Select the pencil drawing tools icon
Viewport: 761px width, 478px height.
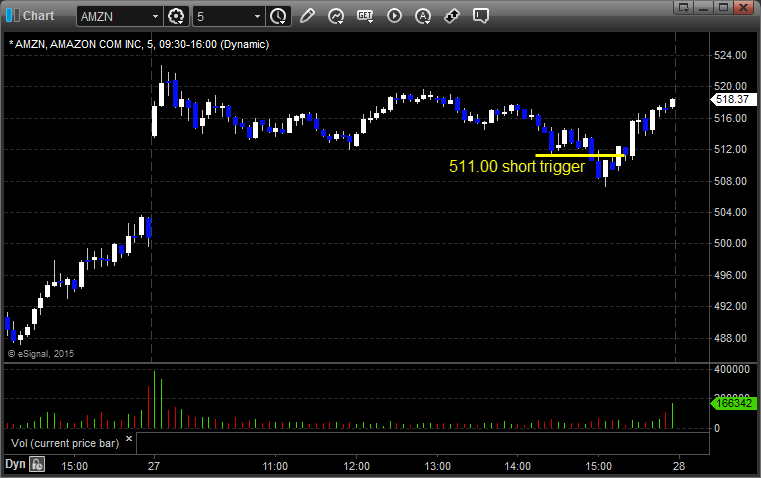click(307, 16)
